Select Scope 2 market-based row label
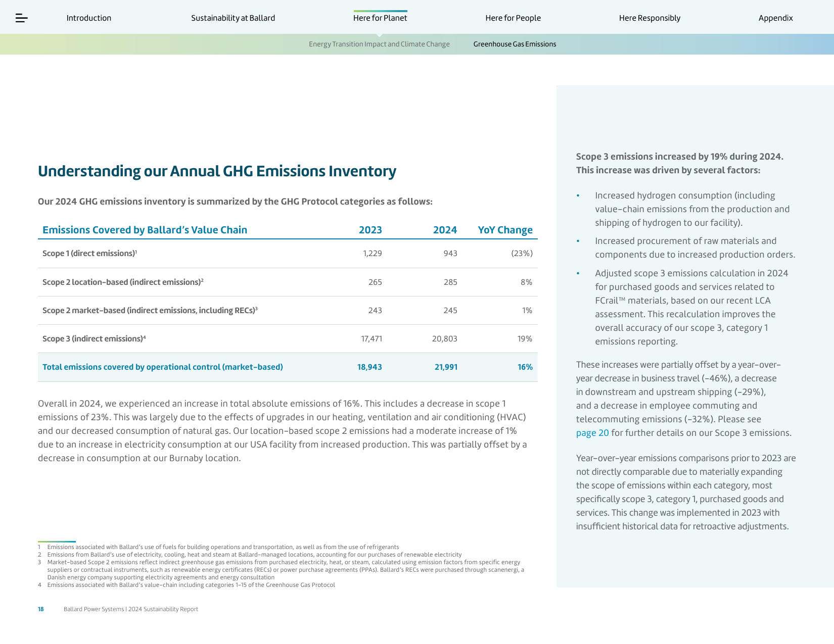This screenshot has width=834, height=644. point(150,310)
